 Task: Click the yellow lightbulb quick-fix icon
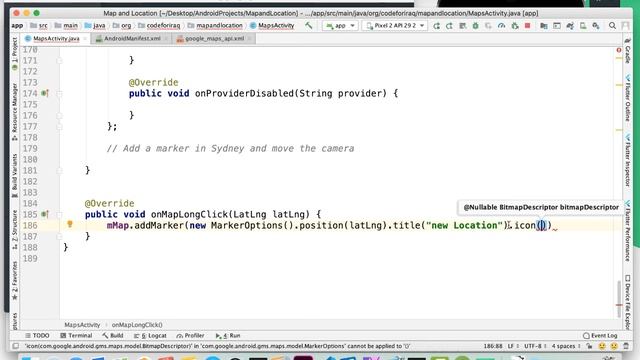pyautogui.click(x=70, y=224)
